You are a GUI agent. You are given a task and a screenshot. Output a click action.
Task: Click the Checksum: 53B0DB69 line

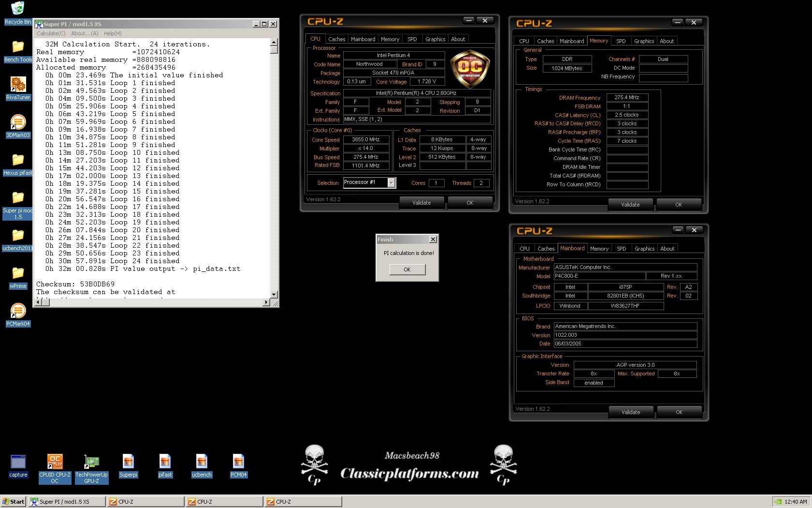pyautogui.click(x=75, y=284)
